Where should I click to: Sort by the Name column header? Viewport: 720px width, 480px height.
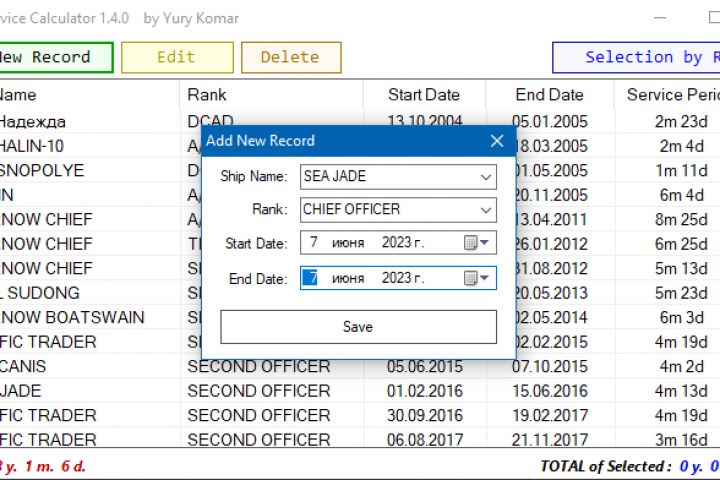90,95
